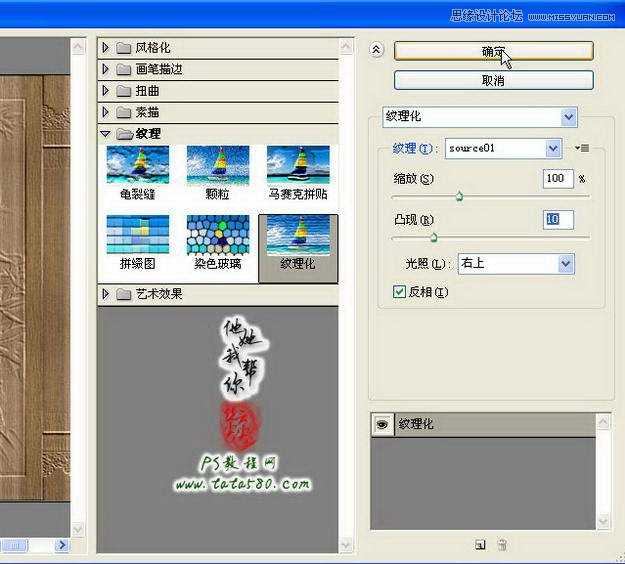Click the 缩放 scaling value field
The width and height of the screenshot is (625, 564).
558,179
